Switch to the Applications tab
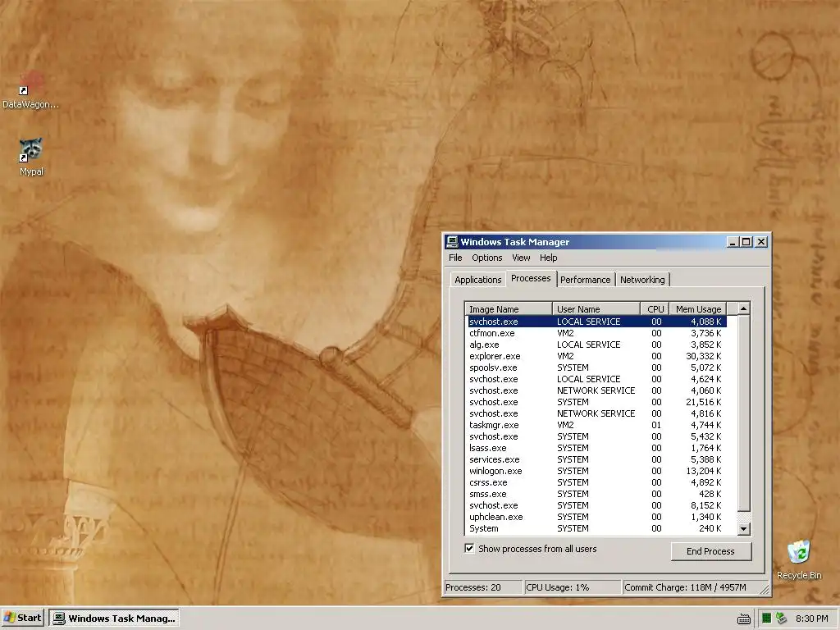Image resolution: width=840 pixels, height=630 pixels. (x=478, y=280)
